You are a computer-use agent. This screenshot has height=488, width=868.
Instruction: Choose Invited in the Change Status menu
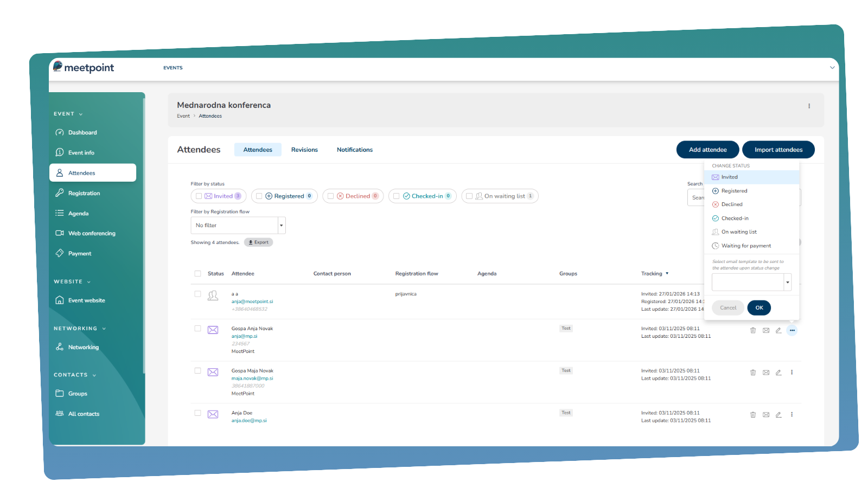[x=751, y=177]
